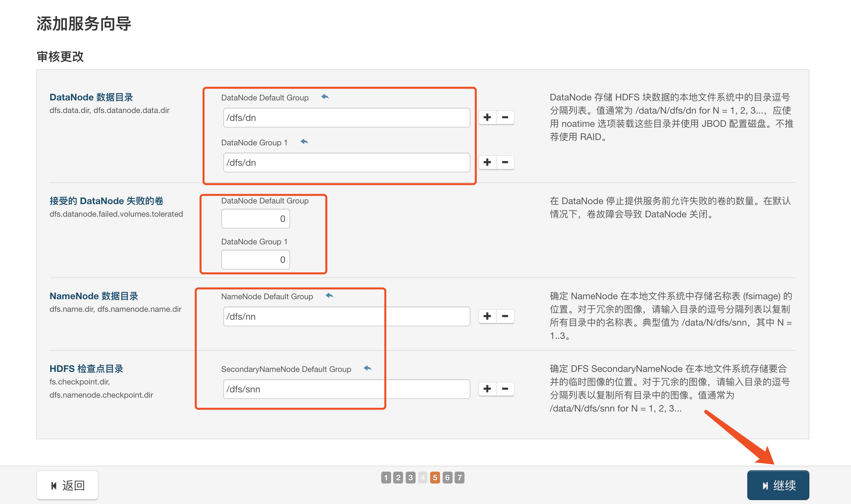The image size is (851, 504).
Task: Focus the /dfs/nn NameNode directory field
Action: [x=347, y=316]
